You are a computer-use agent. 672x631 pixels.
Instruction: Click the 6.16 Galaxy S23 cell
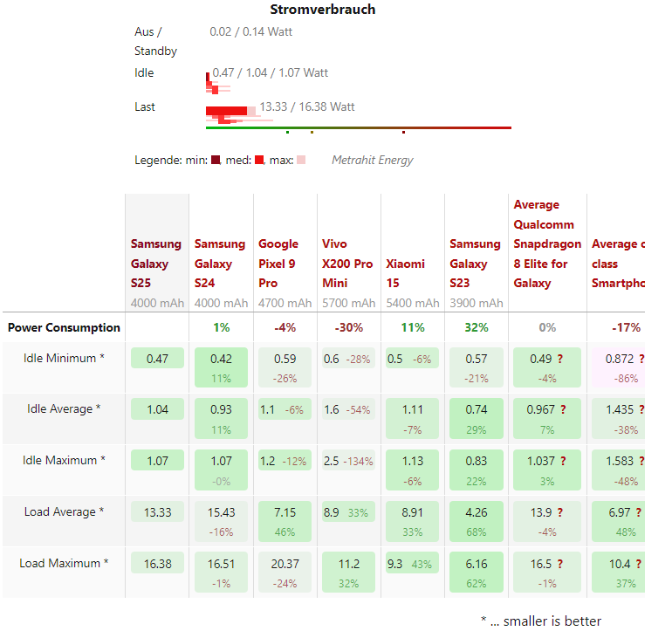tap(477, 573)
